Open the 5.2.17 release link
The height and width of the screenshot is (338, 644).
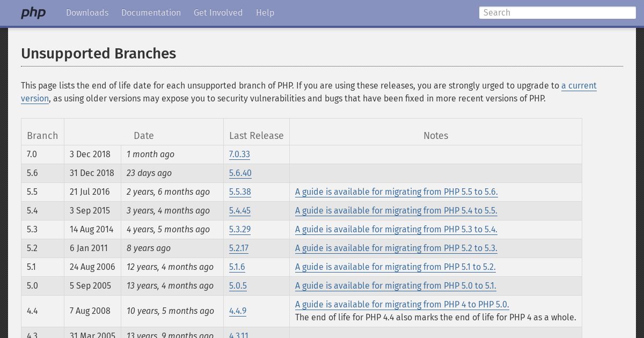(x=239, y=248)
